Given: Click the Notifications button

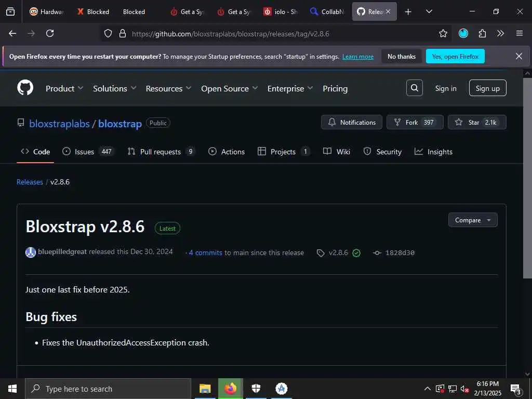Looking at the screenshot, I should click(352, 122).
